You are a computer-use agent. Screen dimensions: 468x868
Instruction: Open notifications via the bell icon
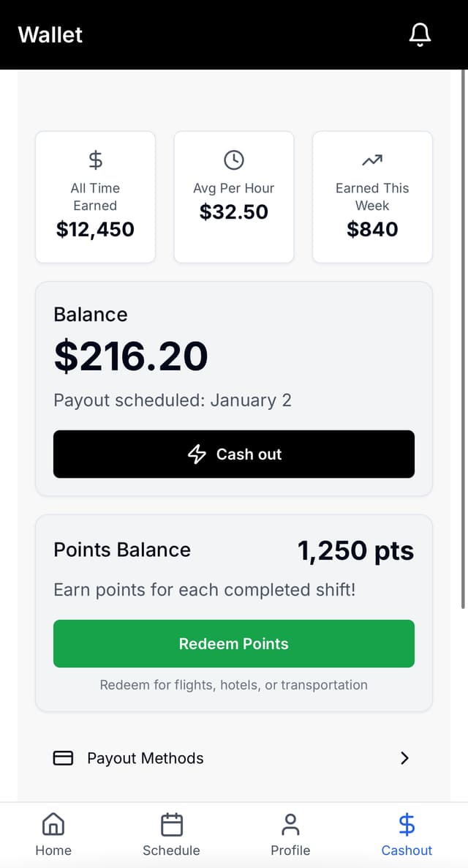point(420,34)
